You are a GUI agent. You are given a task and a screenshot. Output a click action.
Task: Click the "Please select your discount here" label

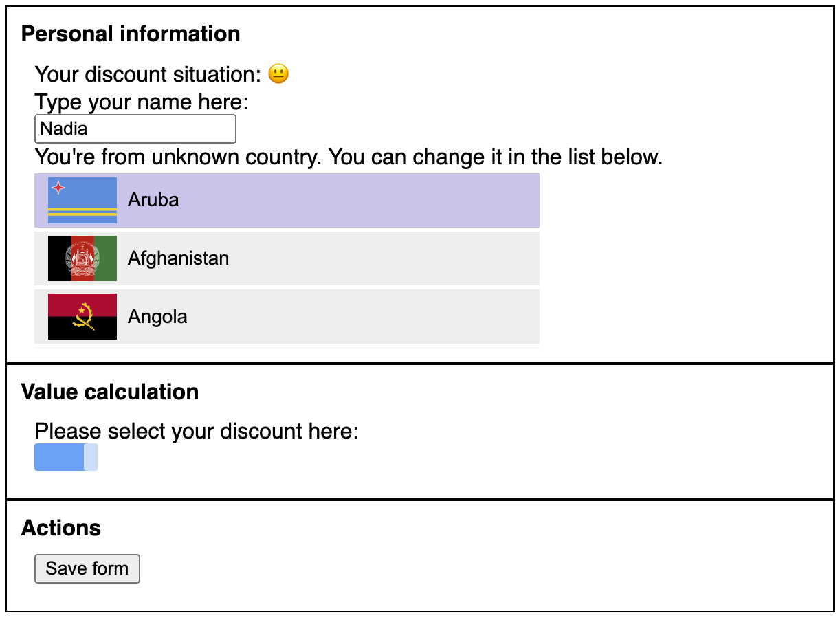[197, 432]
